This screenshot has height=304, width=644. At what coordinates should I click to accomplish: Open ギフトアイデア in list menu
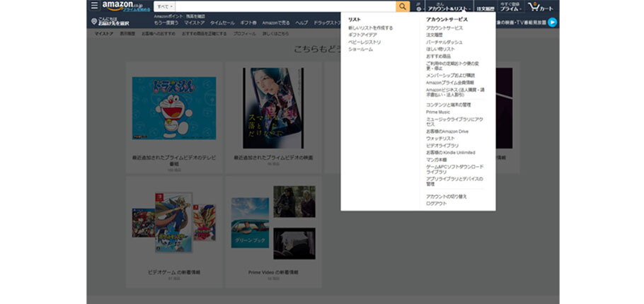tap(362, 35)
